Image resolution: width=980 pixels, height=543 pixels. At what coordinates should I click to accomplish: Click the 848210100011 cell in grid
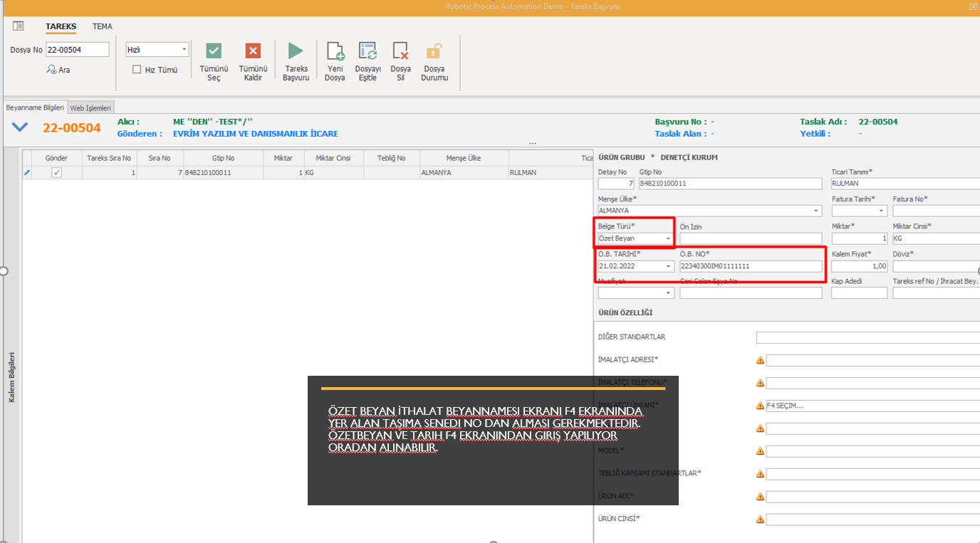(223, 172)
